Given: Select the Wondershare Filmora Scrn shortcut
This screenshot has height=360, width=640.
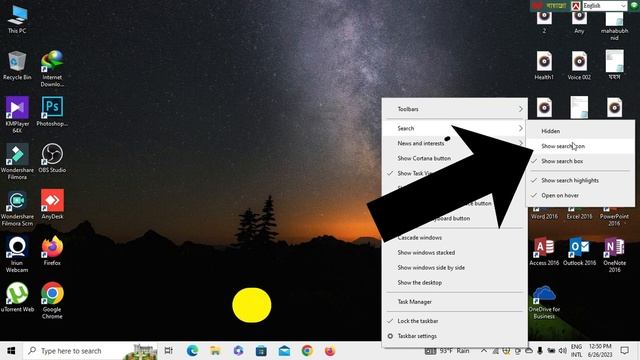Looking at the screenshot, I should 17,208.
